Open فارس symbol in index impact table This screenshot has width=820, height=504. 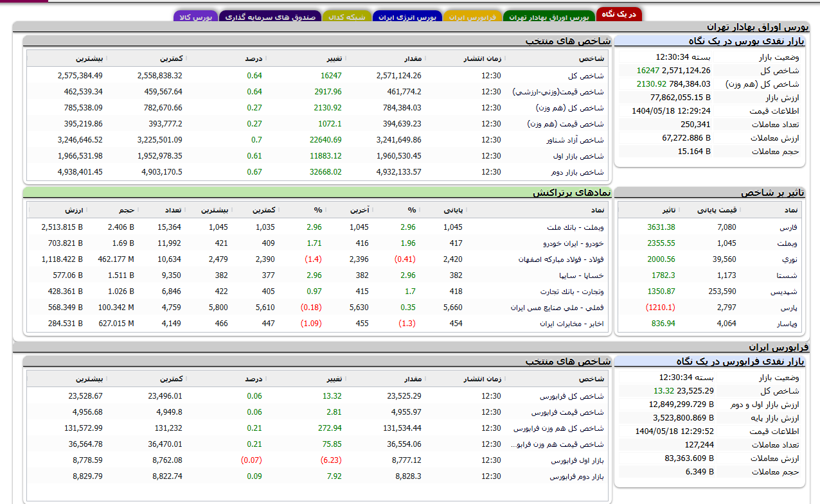tap(788, 227)
